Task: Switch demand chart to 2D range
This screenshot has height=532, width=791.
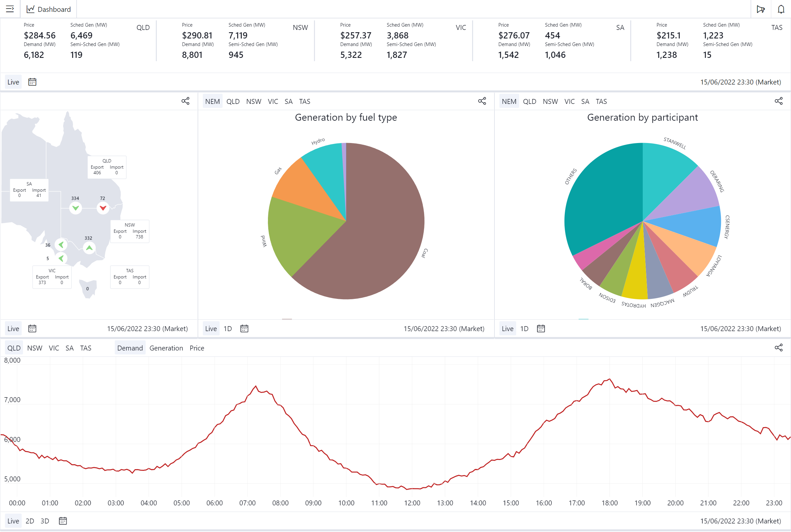Action: pos(30,521)
